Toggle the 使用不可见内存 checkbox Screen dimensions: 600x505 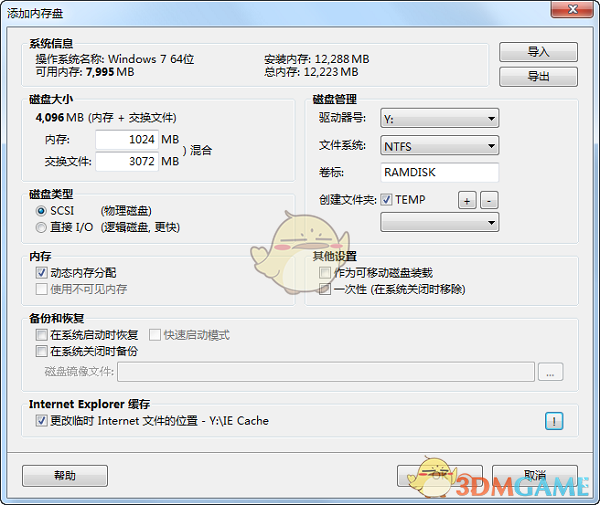[41, 289]
